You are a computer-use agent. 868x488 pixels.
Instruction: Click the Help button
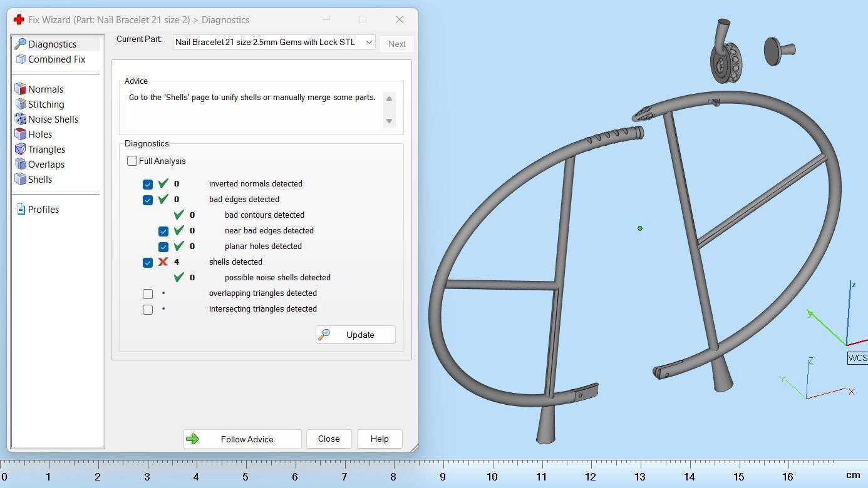coord(380,439)
